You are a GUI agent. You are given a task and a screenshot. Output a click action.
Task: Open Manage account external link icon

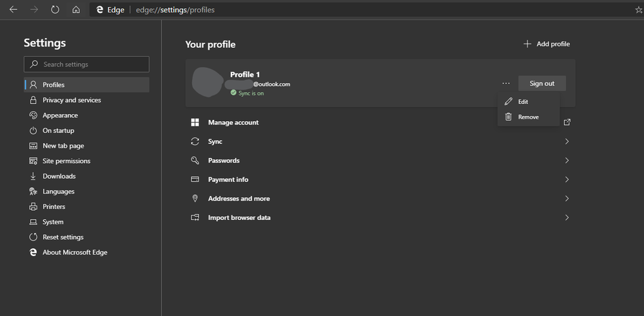point(567,122)
